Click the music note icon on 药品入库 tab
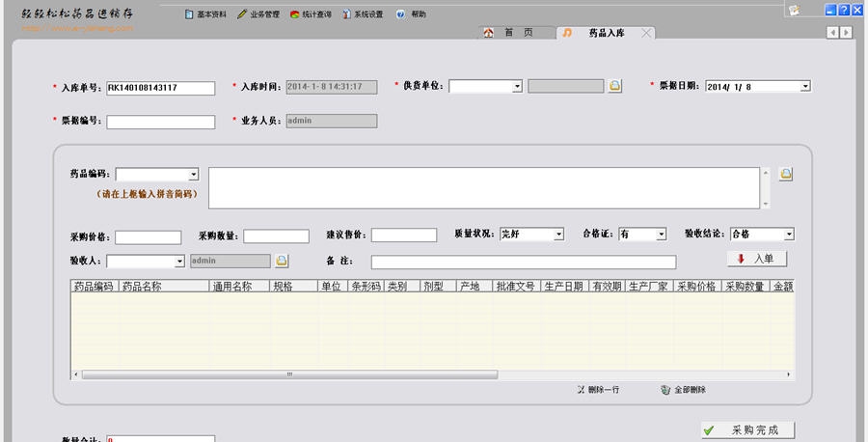This screenshot has height=442, width=868. [567, 33]
